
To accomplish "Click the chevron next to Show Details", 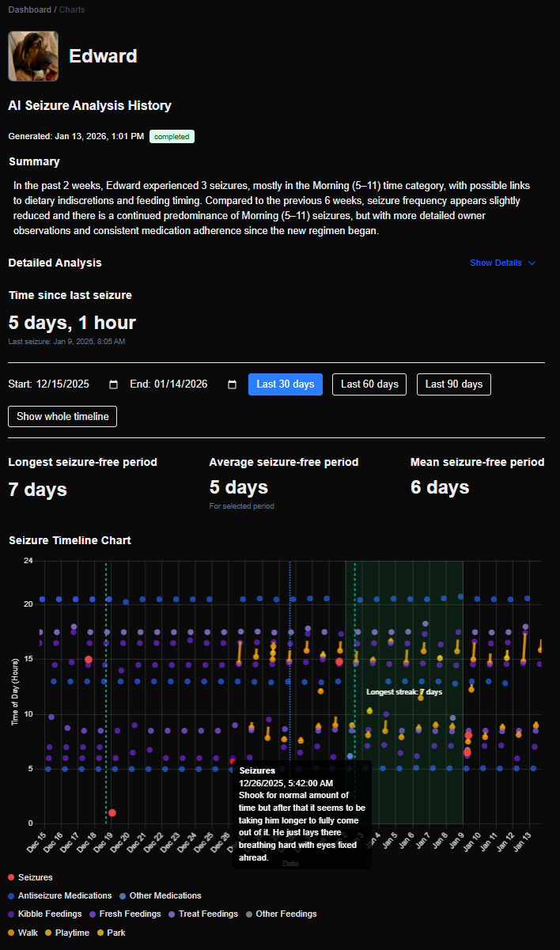I will [x=532, y=263].
